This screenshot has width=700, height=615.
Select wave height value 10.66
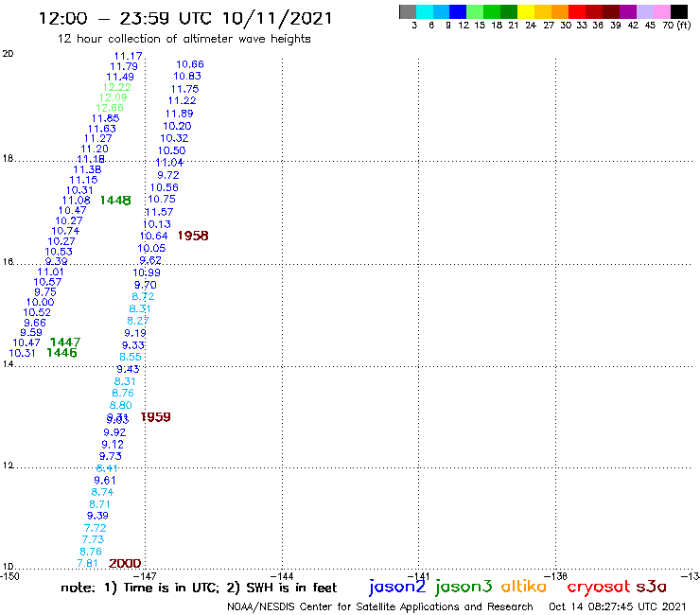(190, 64)
